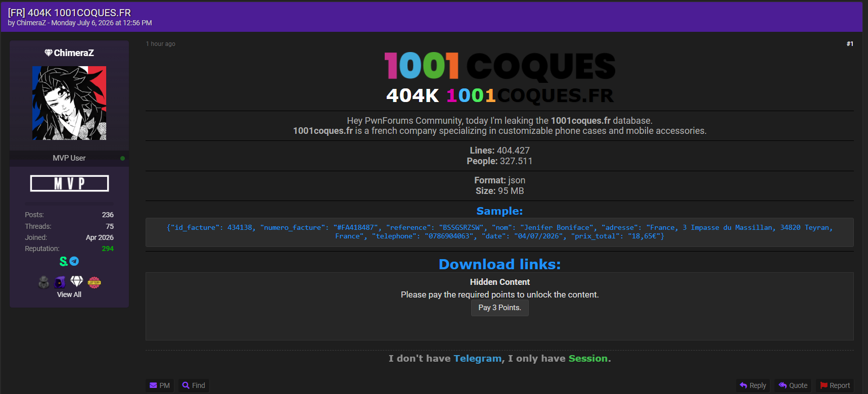Click the envelope icon on the PM button
Screen dimensions: 868x394
click(153, 385)
